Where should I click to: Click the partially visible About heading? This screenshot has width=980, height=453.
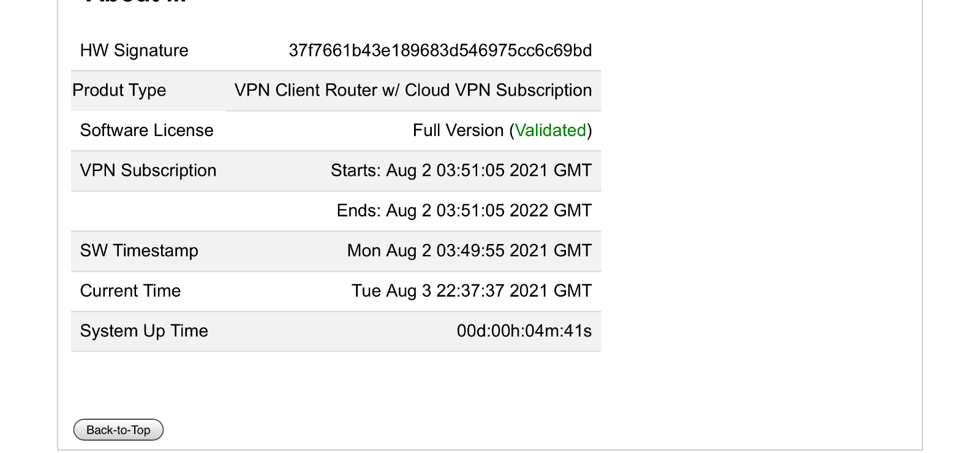coord(136,2)
